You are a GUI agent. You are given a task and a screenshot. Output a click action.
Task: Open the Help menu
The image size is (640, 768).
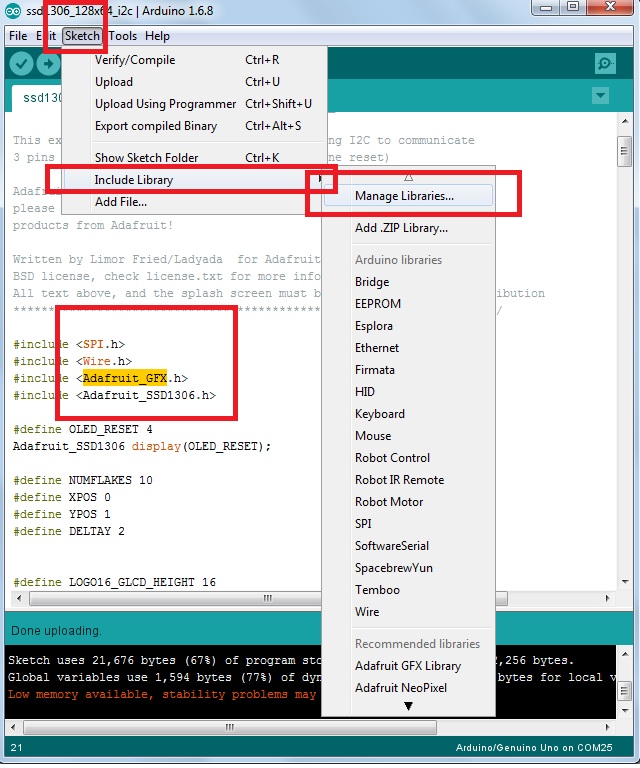tap(157, 36)
